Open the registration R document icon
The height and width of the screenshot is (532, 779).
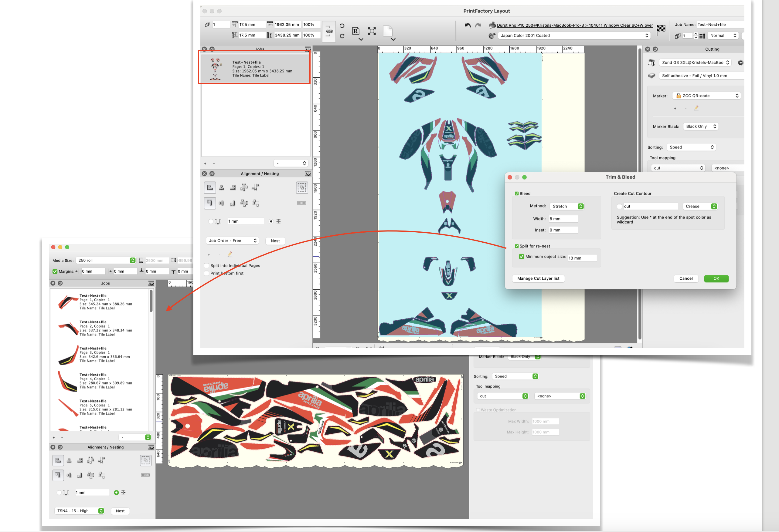click(356, 31)
